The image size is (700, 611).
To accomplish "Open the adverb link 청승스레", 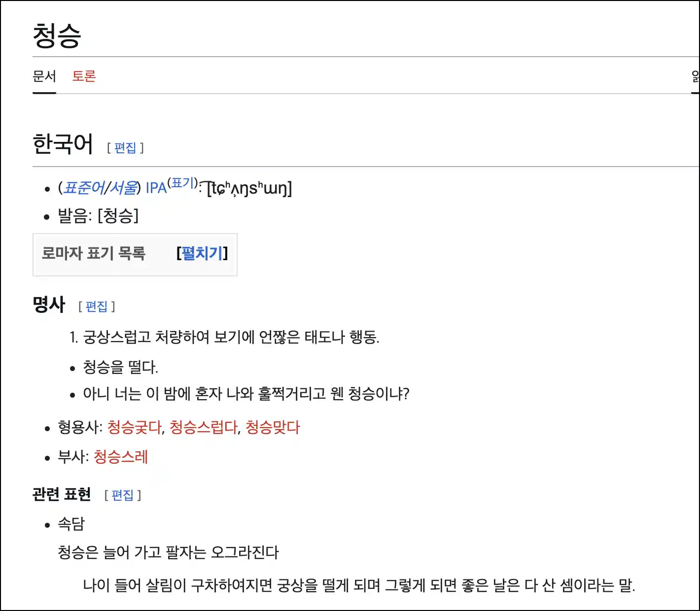I will 121,457.
